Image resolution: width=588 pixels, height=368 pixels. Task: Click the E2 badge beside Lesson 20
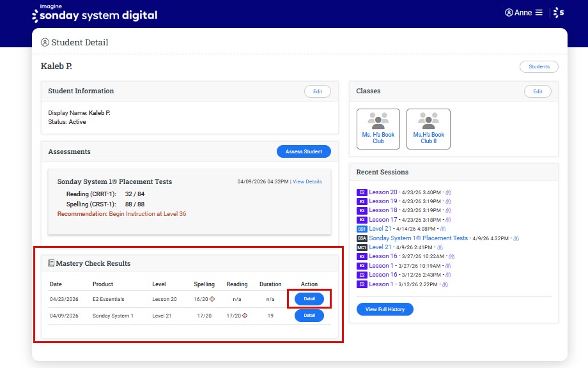point(362,192)
